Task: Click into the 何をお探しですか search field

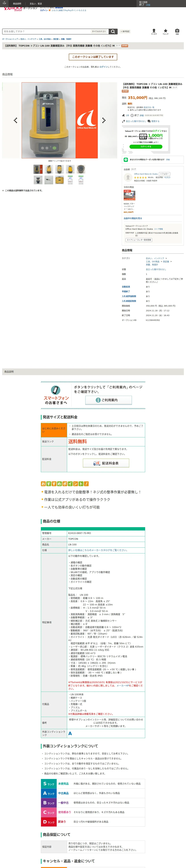Action: tap(46, 31)
